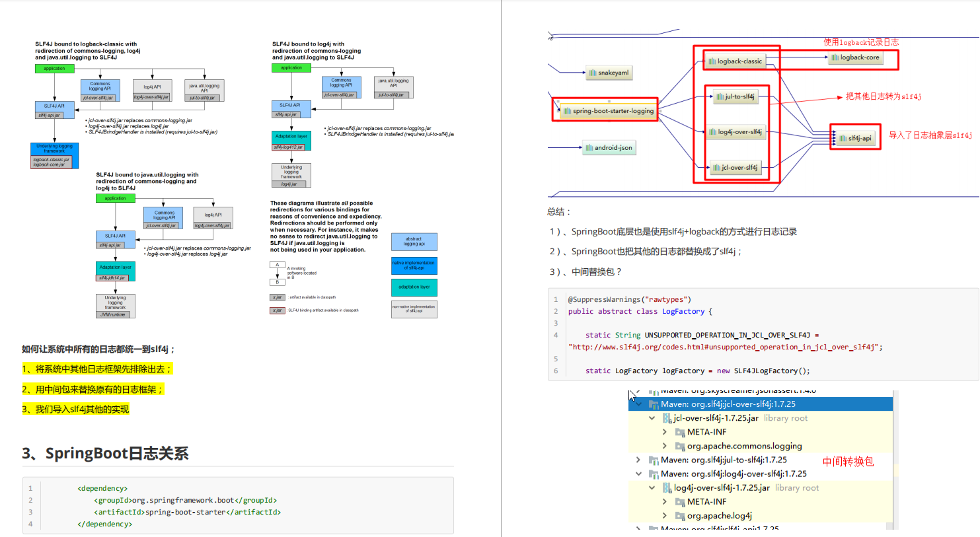Click the '总结：' label
The image size is (980, 537).
558,212
